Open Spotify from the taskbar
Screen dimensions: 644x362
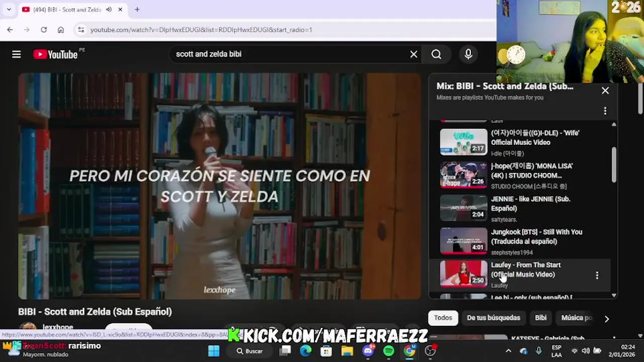(389, 351)
